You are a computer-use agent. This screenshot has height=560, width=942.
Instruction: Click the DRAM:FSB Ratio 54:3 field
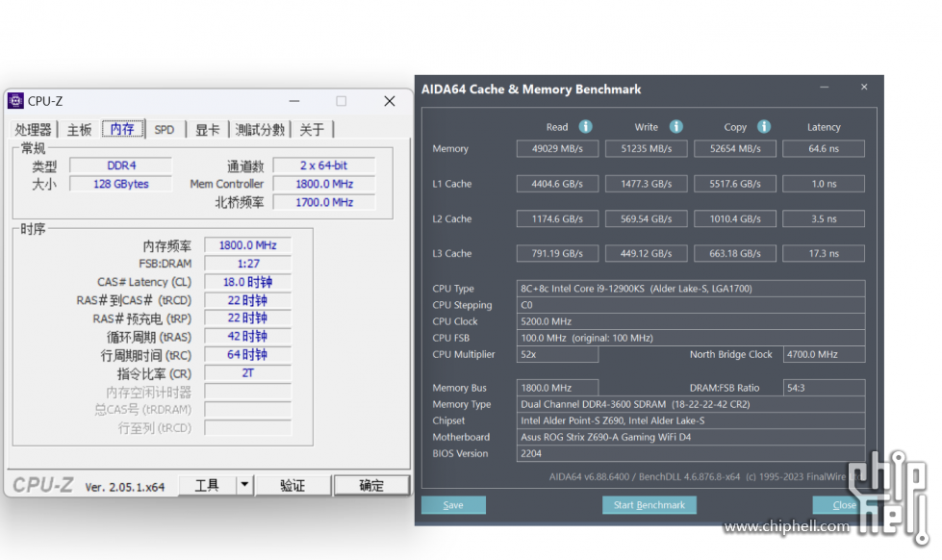[825, 388]
